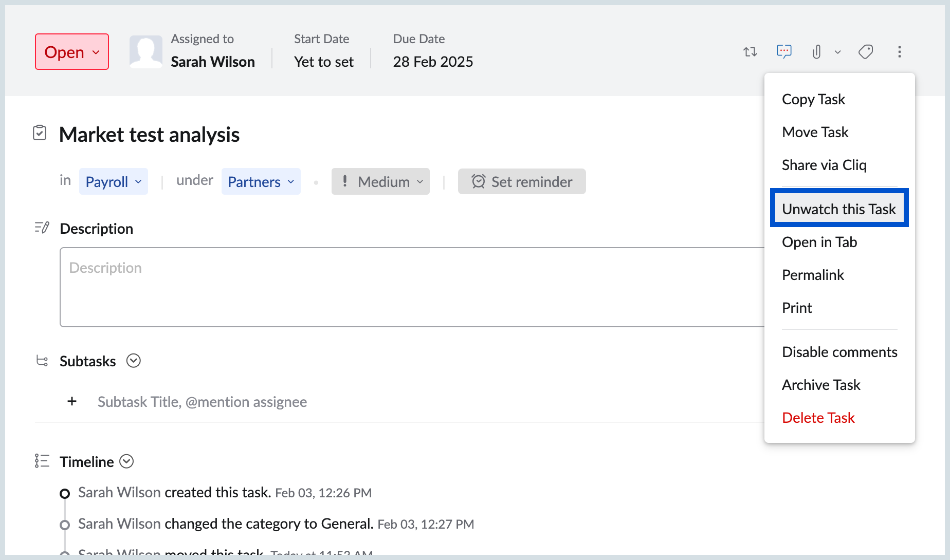The width and height of the screenshot is (950, 560).
Task: Select Unwatch this Task from menu
Action: (838, 209)
